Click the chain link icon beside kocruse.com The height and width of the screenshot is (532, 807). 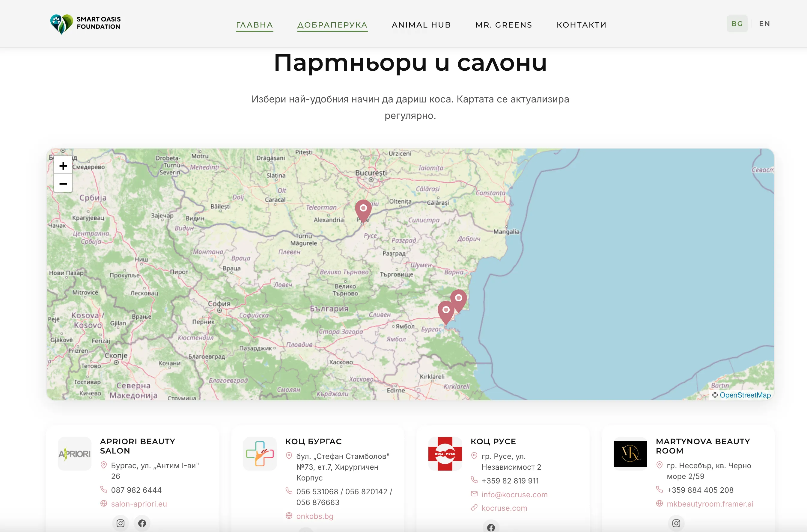474,508
